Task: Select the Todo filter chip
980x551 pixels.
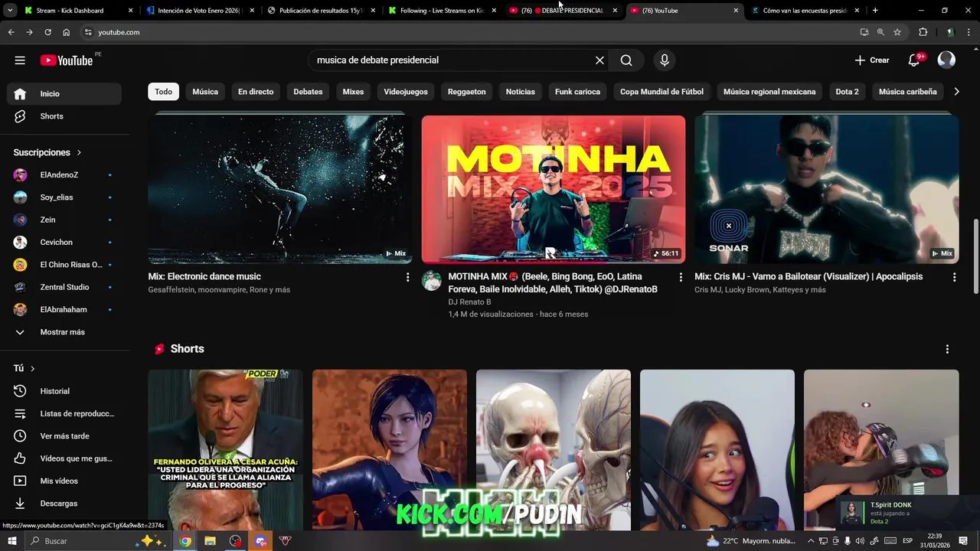Action: coord(164,92)
